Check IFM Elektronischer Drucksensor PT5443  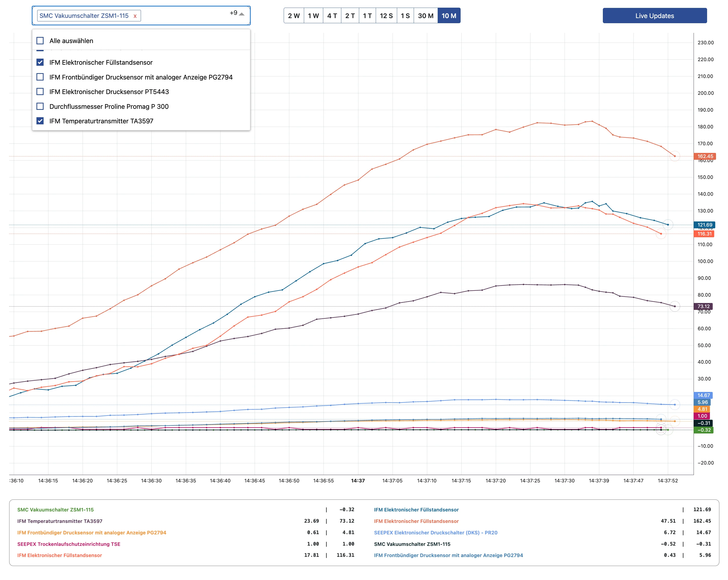40,92
